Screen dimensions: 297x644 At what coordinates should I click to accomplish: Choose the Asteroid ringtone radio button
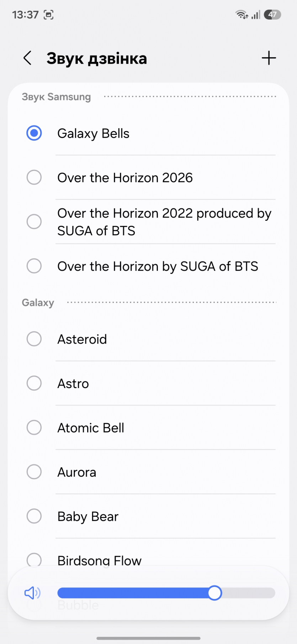[34, 339]
